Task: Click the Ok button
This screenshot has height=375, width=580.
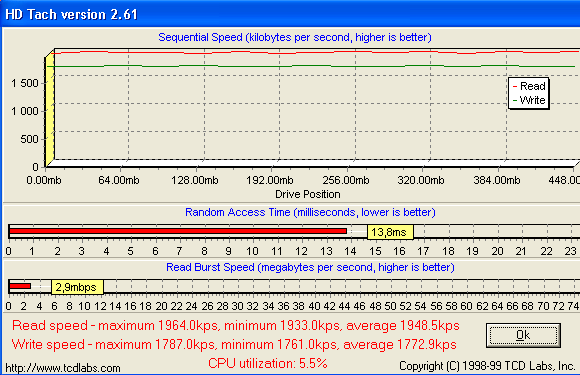Action: tap(523, 335)
